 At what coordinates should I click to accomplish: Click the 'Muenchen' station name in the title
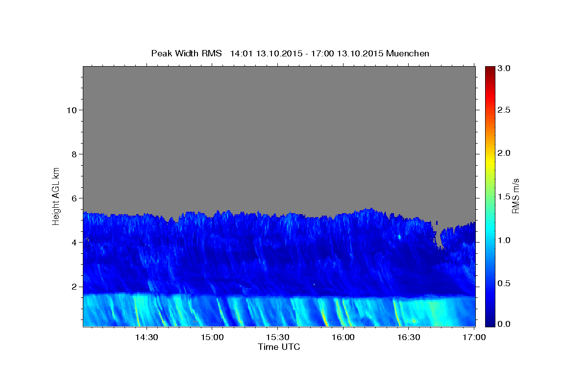pyautogui.click(x=408, y=53)
